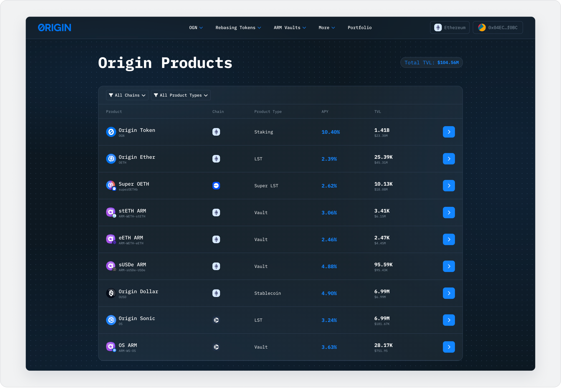This screenshot has width=561, height=392.
Task: Click the 25.39K TVL value
Action: tap(383, 157)
